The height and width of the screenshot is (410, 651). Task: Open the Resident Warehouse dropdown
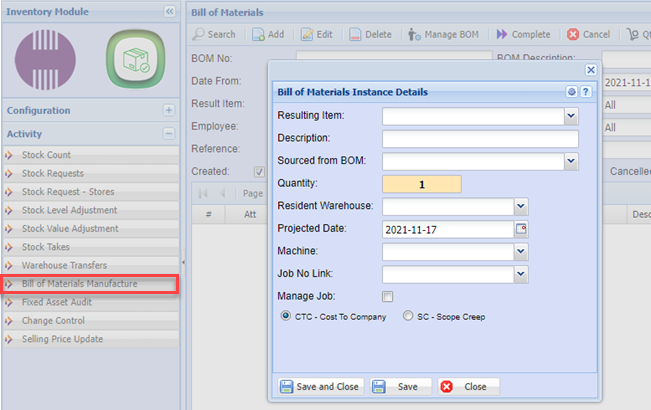[x=520, y=206]
